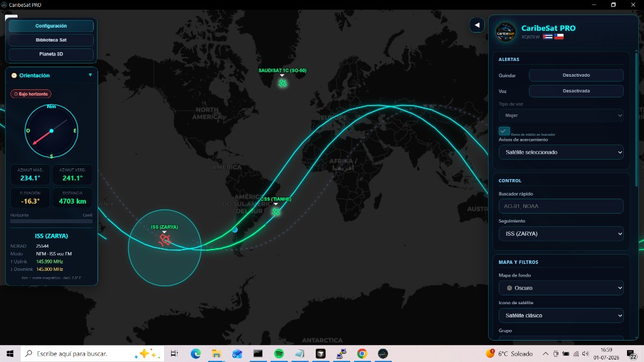Open volume control in system tray

(x=586, y=354)
